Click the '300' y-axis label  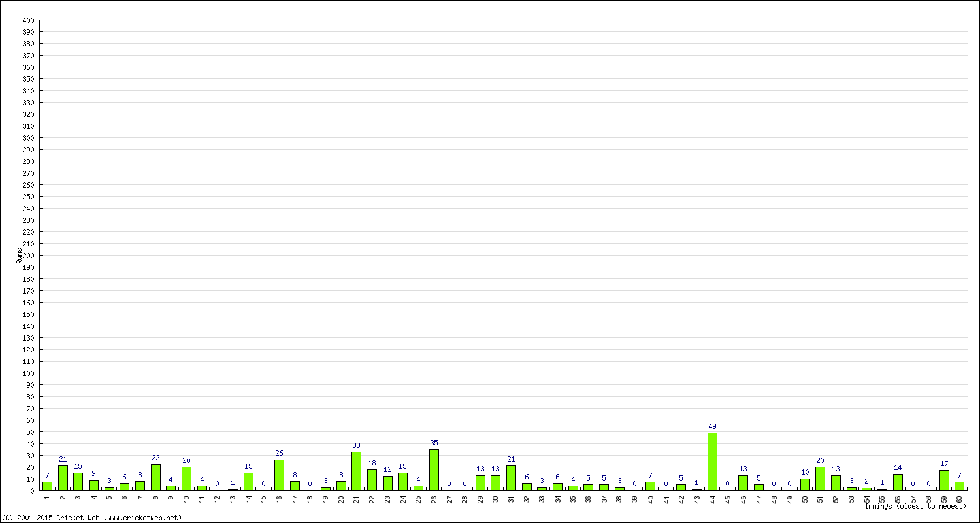(x=28, y=138)
